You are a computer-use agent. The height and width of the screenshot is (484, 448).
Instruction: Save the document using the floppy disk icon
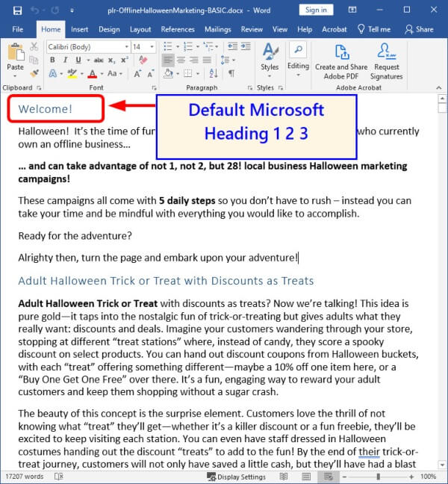click(18, 10)
